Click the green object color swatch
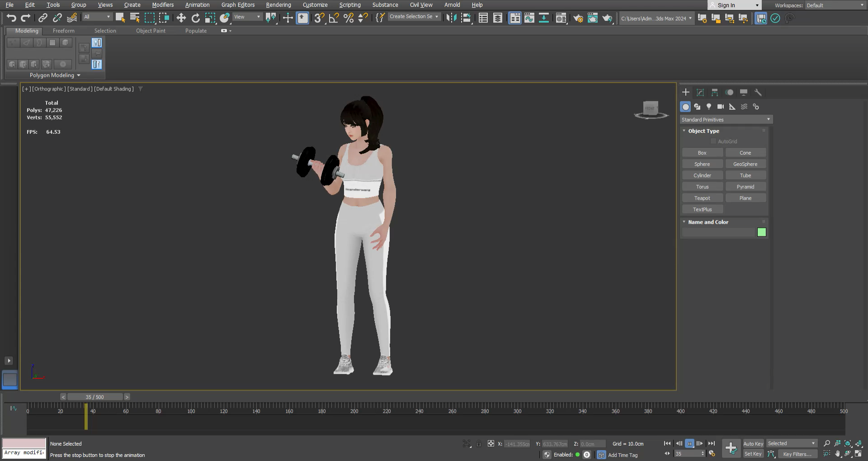 762,232
